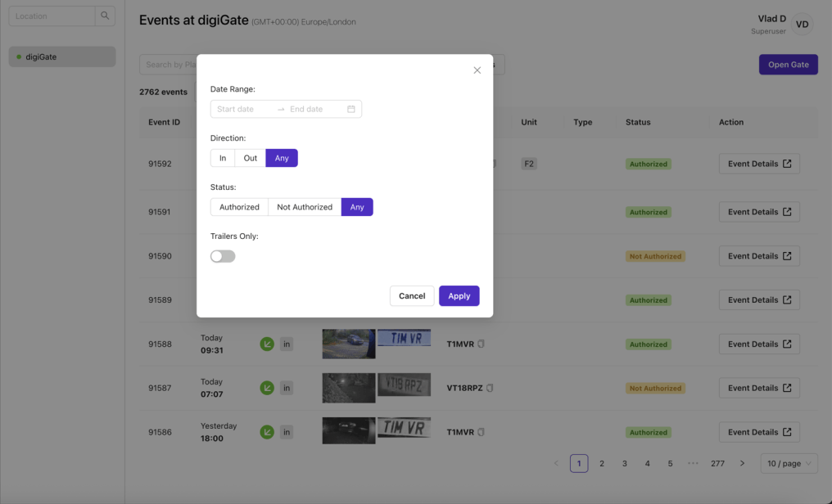Choose 'Out' direction filter
This screenshot has height=504, width=832.
(x=251, y=158)
